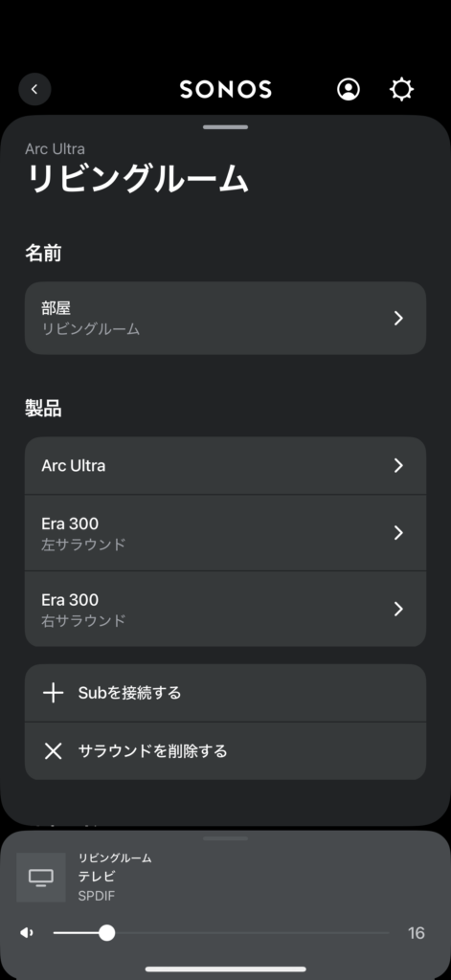Open the Arc Ultra product chevron

(x=398, y=466)
